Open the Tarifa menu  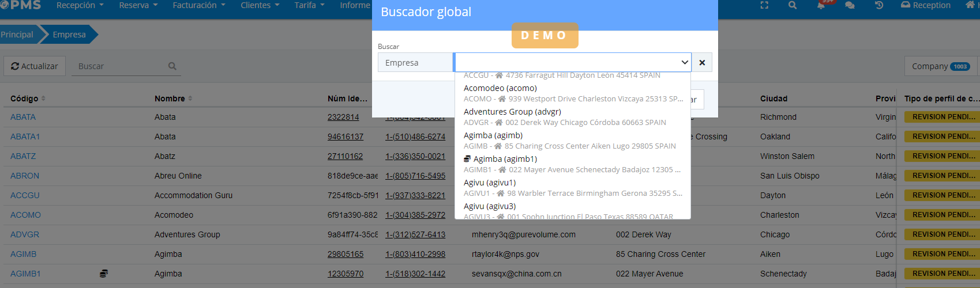pyautogui.click(x=309, y=5)
